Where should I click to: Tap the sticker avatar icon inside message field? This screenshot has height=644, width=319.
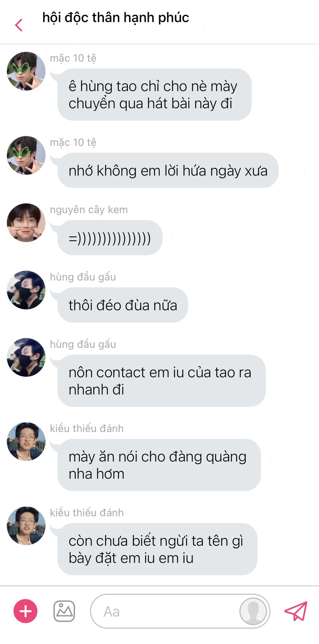point(253,611)
